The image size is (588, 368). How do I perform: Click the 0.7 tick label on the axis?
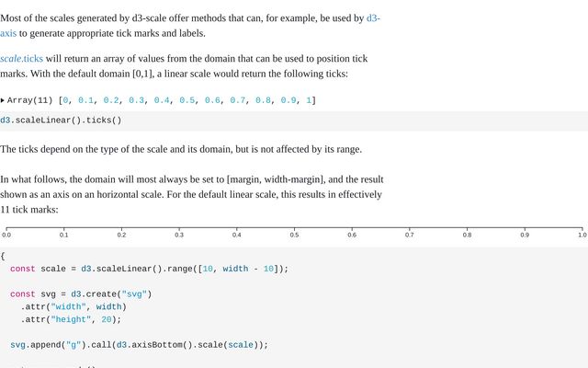(x=410, y=236)
